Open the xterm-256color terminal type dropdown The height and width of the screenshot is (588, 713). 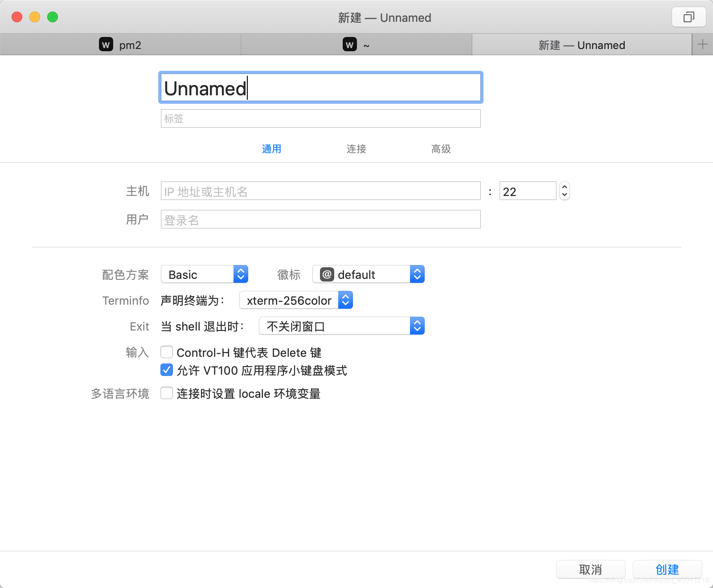[x=296, y=300]
